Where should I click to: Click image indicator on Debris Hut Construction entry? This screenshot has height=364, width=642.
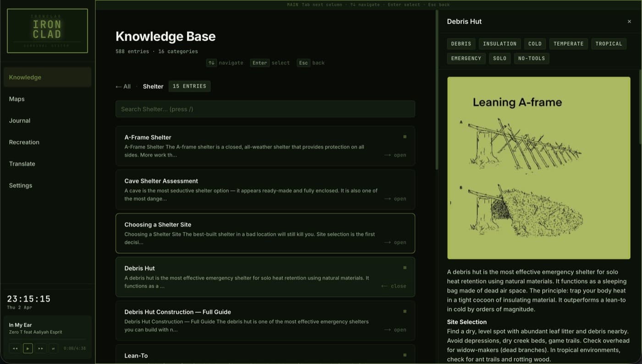[x=404, y=311]
